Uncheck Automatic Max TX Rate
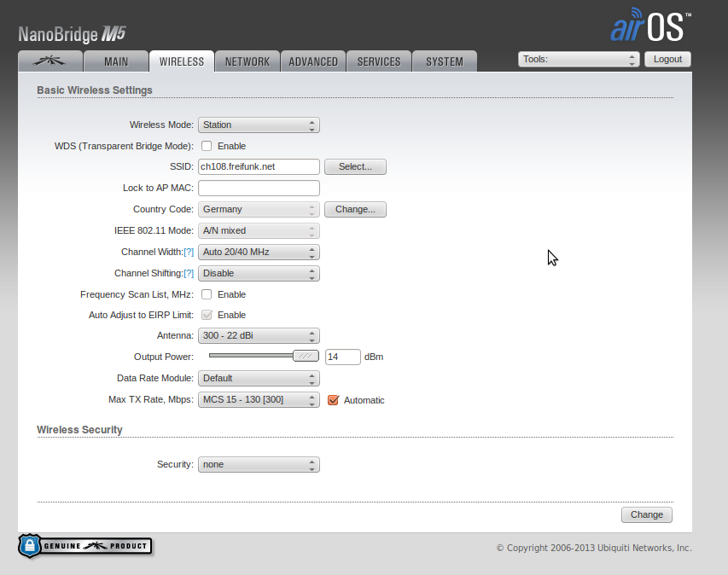This screenshot has height=575, width=728. coord(334,399)
